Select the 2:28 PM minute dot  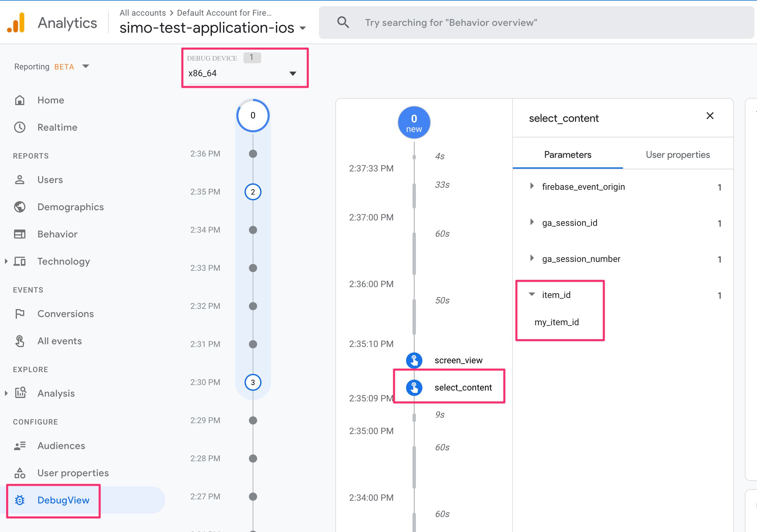(253, 459)
